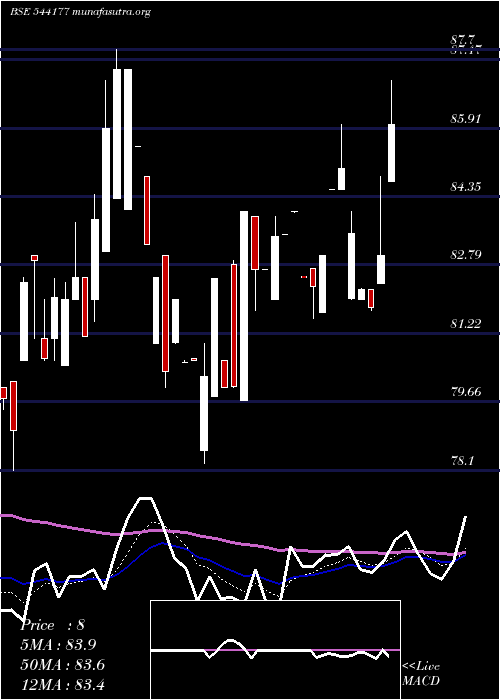
Task: Click the 'Price : 8' readout
Action: point(53,625)
